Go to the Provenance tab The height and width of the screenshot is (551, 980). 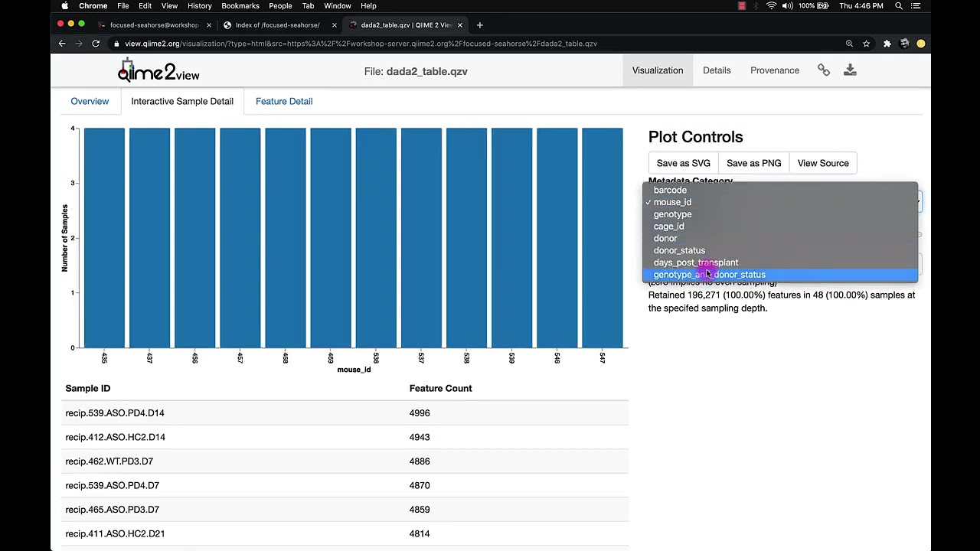[x=775, y=70]
